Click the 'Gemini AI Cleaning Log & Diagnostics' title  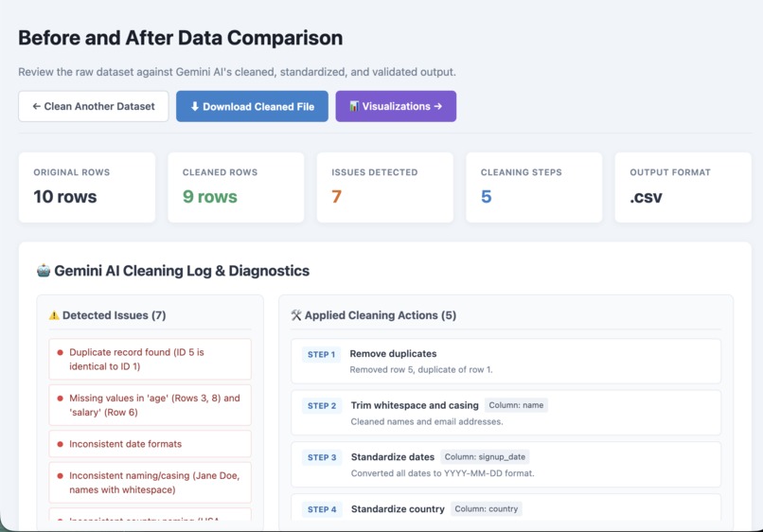tap(182, 271)
